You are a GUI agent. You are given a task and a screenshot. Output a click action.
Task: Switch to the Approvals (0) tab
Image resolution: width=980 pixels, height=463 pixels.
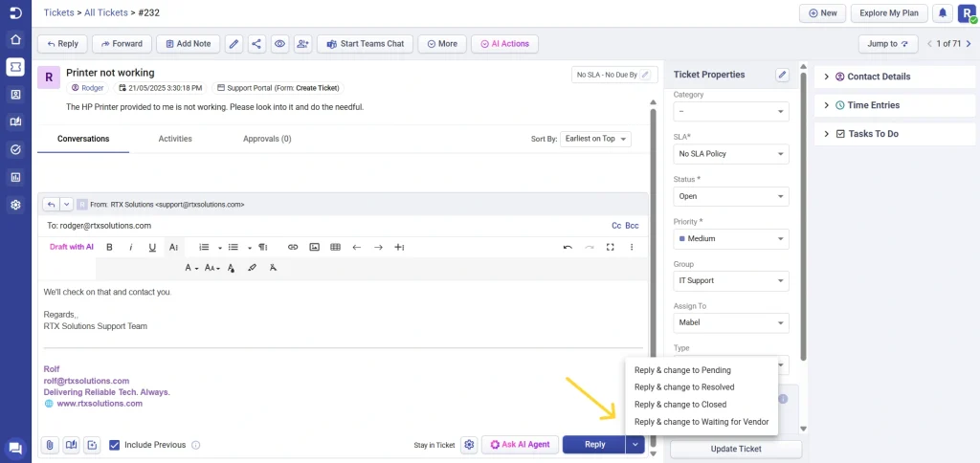click(267, 139)
